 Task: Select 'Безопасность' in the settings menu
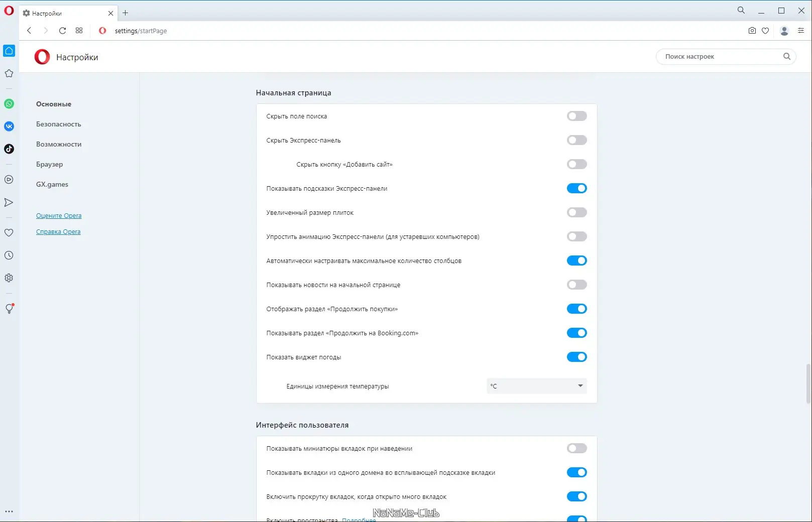pyautogui.click(x=58, y=124)
